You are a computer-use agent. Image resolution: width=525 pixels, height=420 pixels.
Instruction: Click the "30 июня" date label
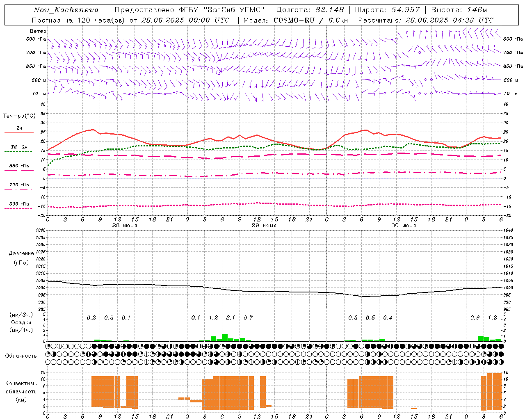point(404,226)
